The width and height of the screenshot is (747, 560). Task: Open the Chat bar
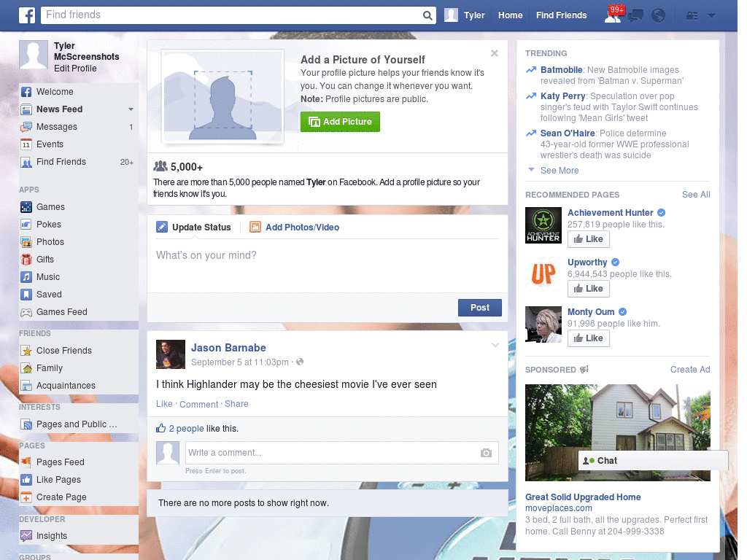pyautogui.click(x=653, y=461)
